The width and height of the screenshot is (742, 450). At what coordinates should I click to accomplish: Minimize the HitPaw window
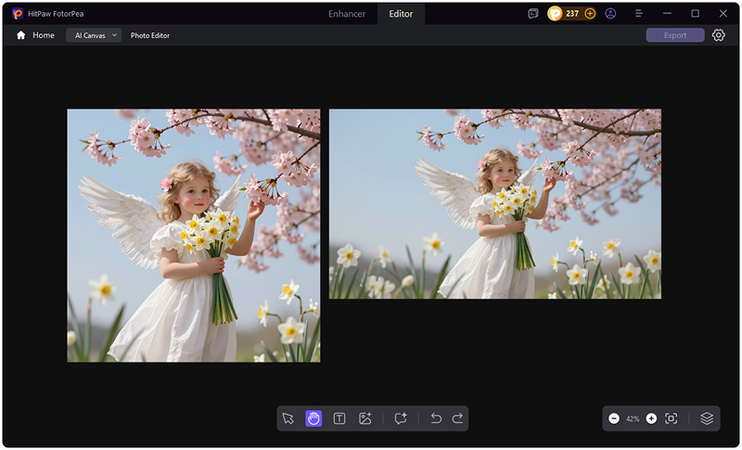tap(667, 14)
